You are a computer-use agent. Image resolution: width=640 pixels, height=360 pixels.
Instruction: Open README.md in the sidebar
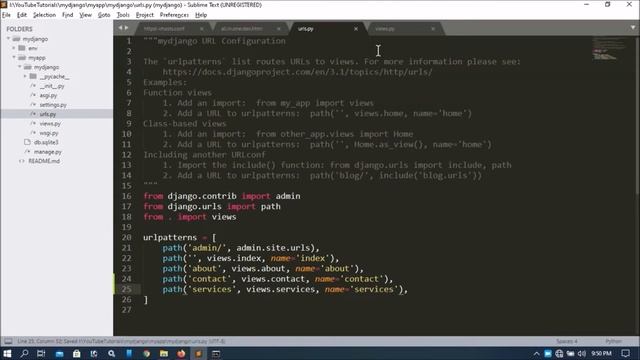pyautogui.click(x=44, y=161)
